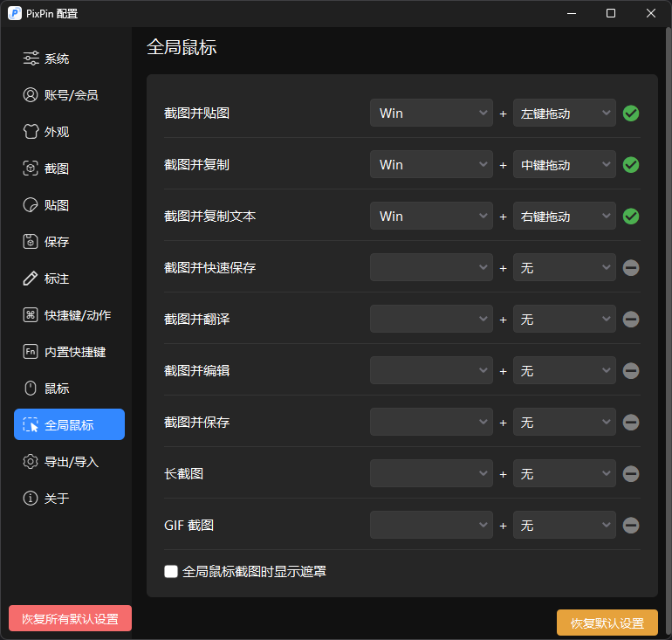Open 无 action dropdown for GIF 截图
The image size is (672, 640).
565,525
